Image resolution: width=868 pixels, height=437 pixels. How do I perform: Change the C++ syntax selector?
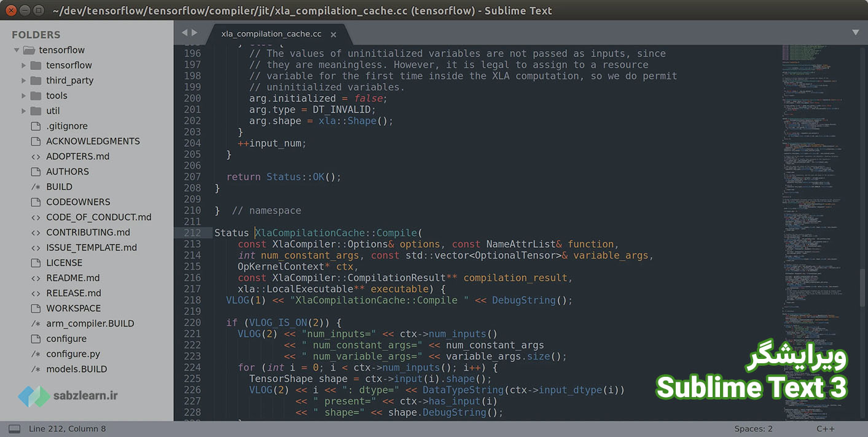(x=826, y=429)
